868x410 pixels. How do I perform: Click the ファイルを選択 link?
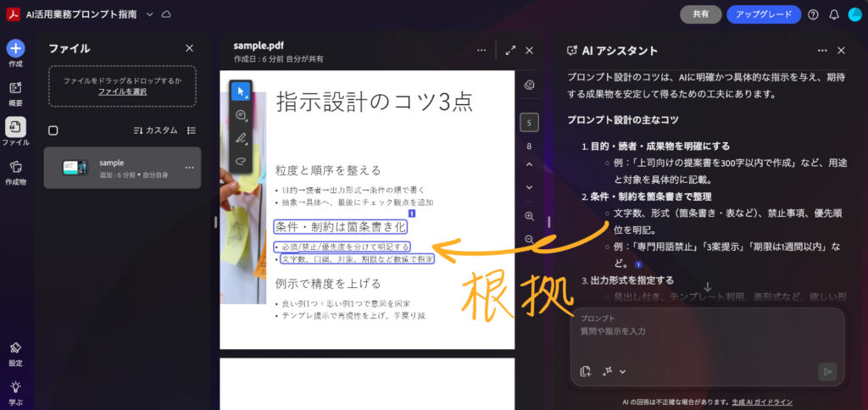(x=122, y=91)
